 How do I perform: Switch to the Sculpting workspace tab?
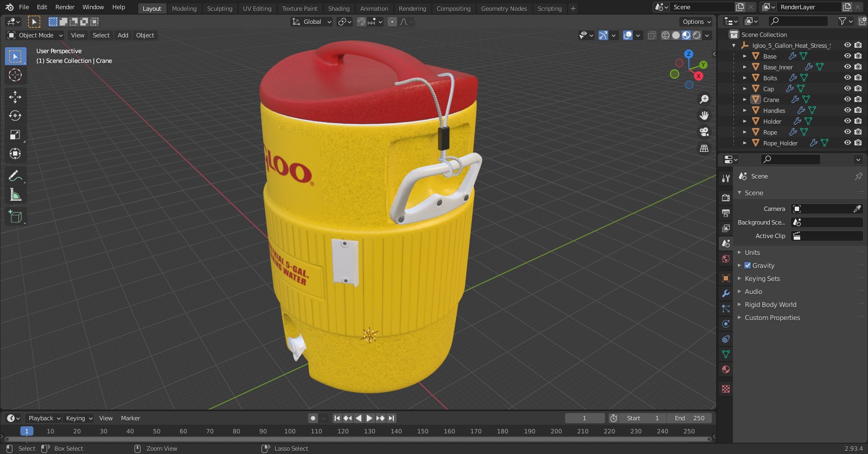(220, 9)
